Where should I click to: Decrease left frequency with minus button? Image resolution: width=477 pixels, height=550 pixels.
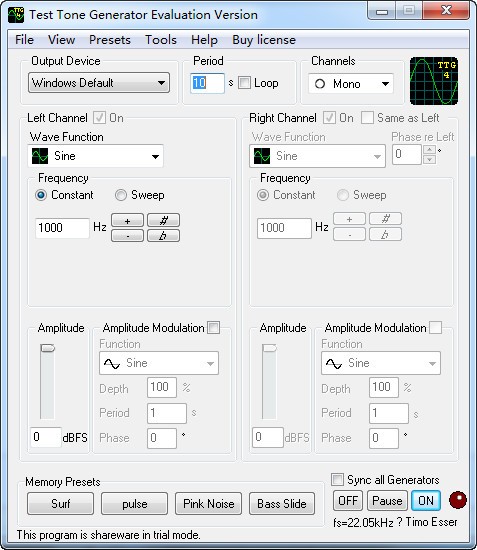(x=127, y=236)
